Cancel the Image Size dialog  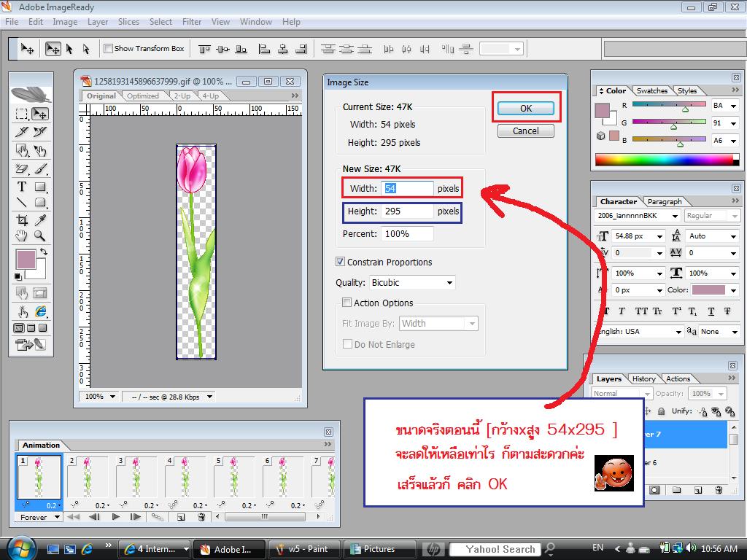coord(526,131)
